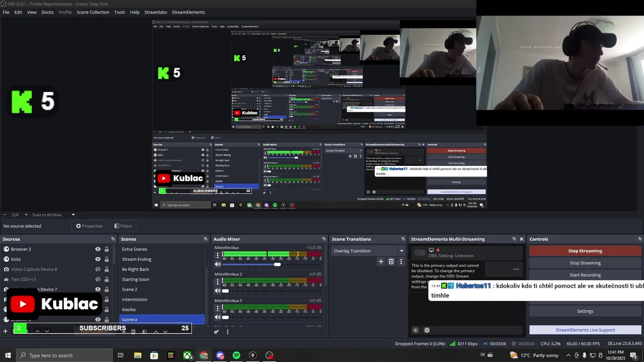This screenshot has width=644, height=362.
Task: Toggle visibility of Browser 3 source
Action: (98, 249)
